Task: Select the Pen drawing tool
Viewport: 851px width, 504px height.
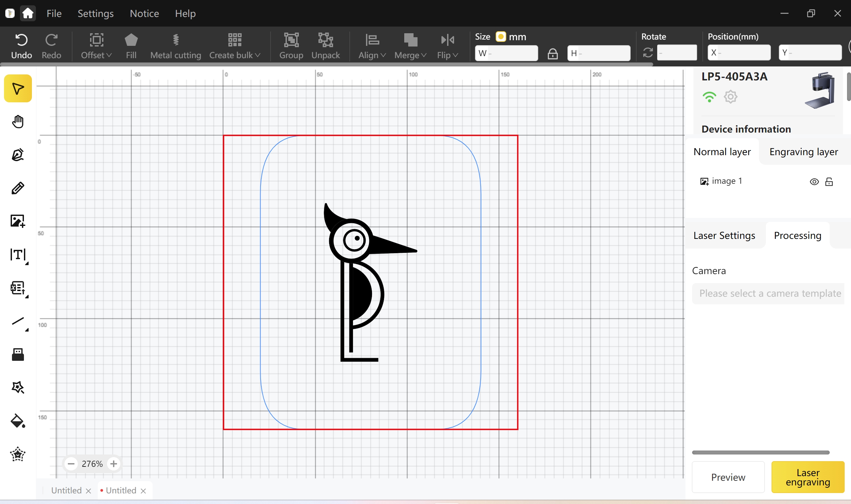Action: click(x=18, y=155)
